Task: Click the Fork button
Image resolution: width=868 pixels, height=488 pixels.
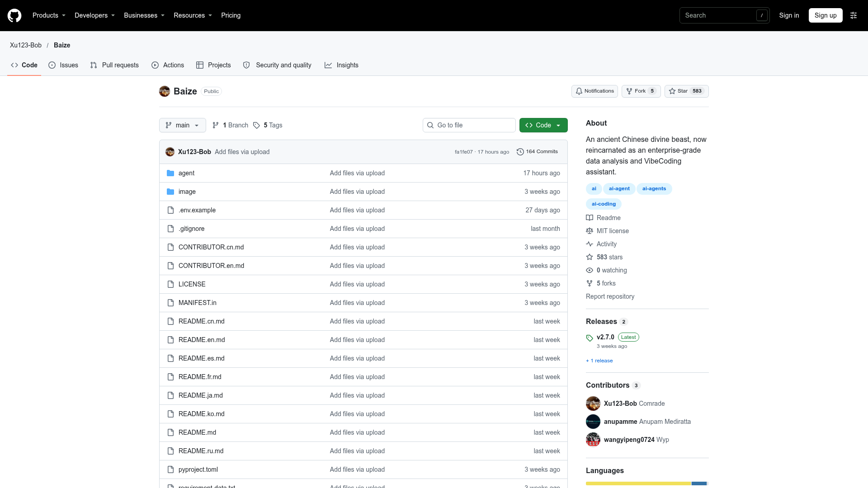Action: tap(641, 91)
